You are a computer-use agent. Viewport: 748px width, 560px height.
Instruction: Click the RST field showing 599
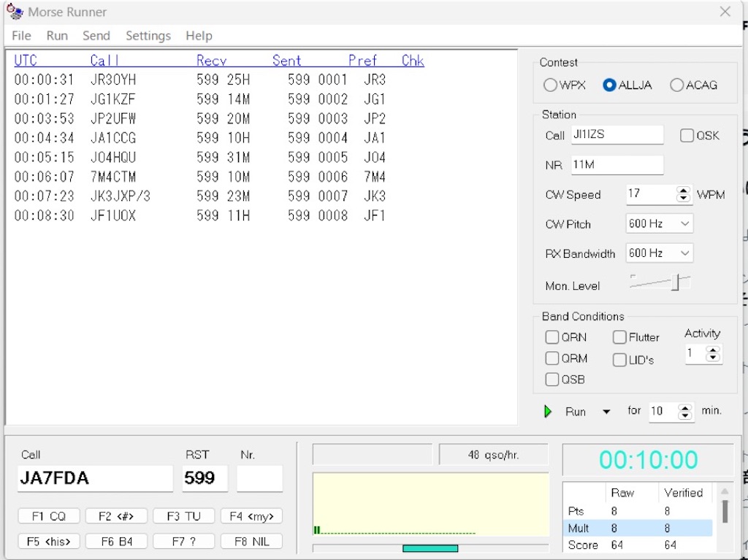(205, 478)
